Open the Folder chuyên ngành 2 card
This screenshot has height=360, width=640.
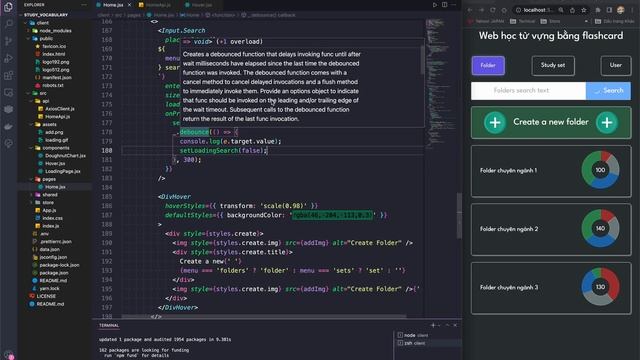coord(551,229)
